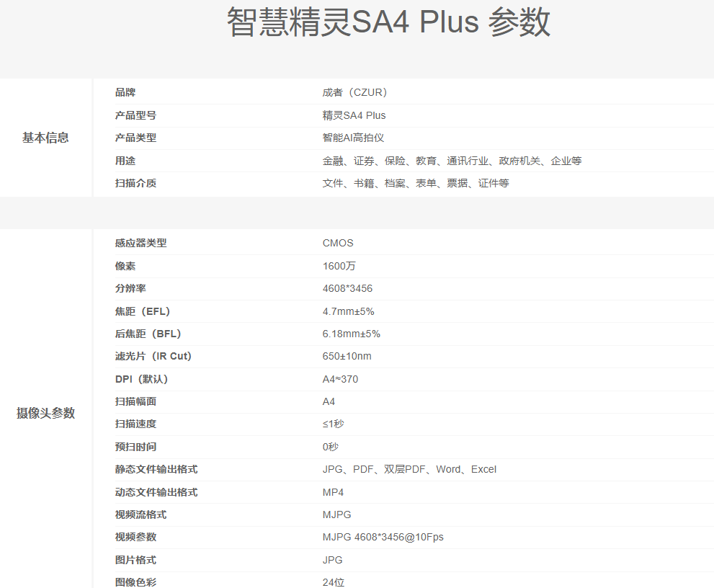Viewport: 714px width, 588px height.
Task: Select the 扫描速度 value ≤1秒
Action: (x=333, y=424)
